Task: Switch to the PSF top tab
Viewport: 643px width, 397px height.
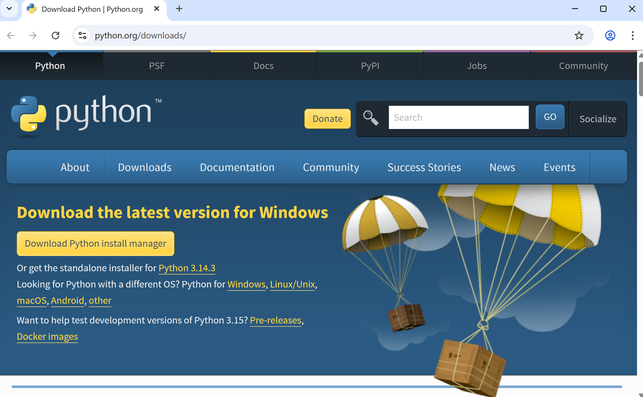Action: (157, 66)
